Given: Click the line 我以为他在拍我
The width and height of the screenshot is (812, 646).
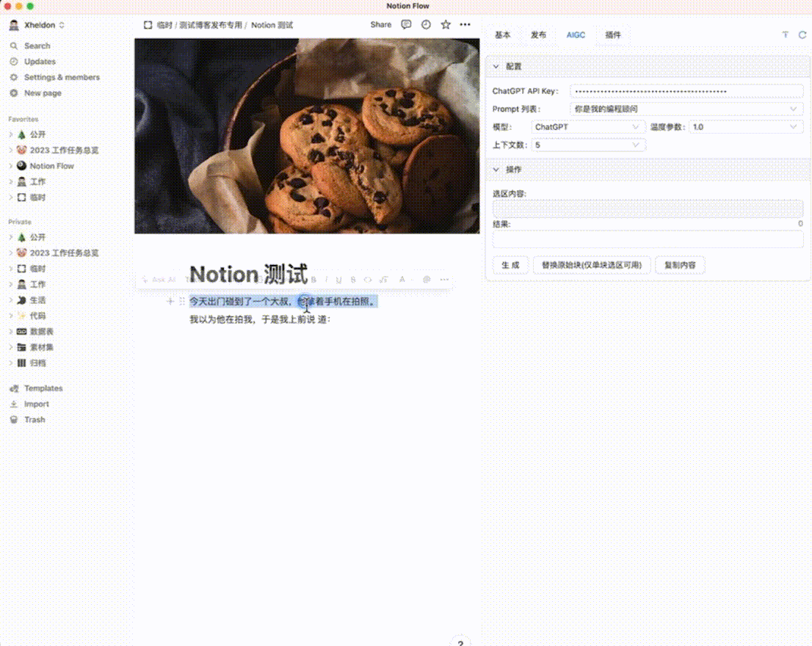Looking at the screenshot, I should point(260,319).
